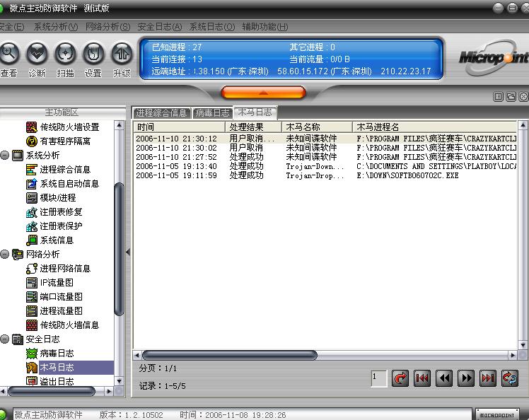Viewport: 529px width, 420px height.
Task: Jump to last page of log
Action: 488,378
